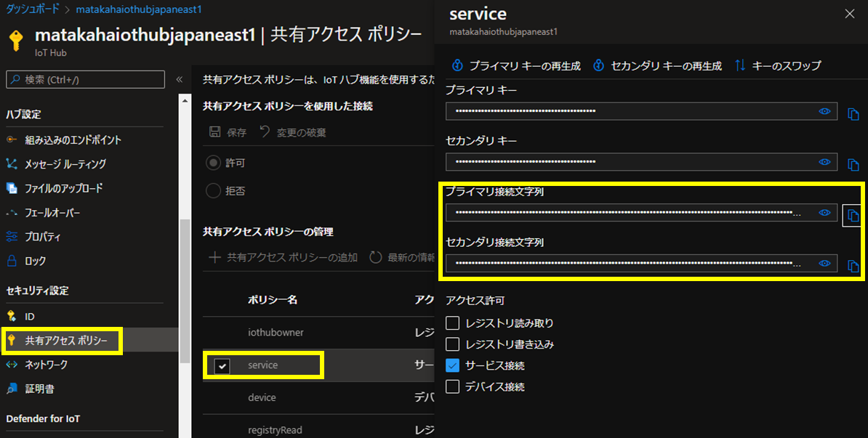Select the registryRead policy row

point(318,429)
